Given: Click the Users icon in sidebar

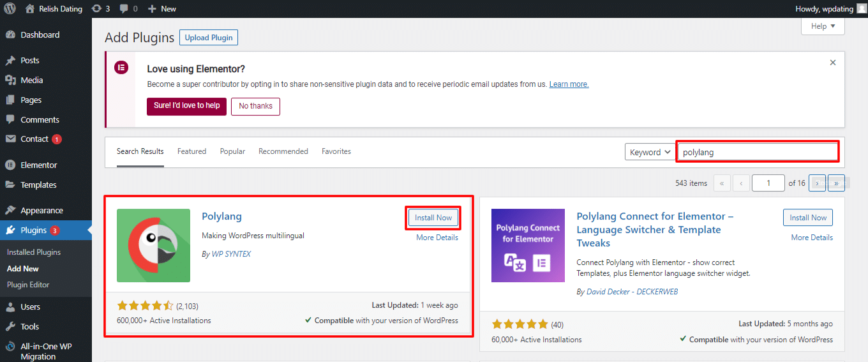Looking at the screenshot, I should pos(10,307).
